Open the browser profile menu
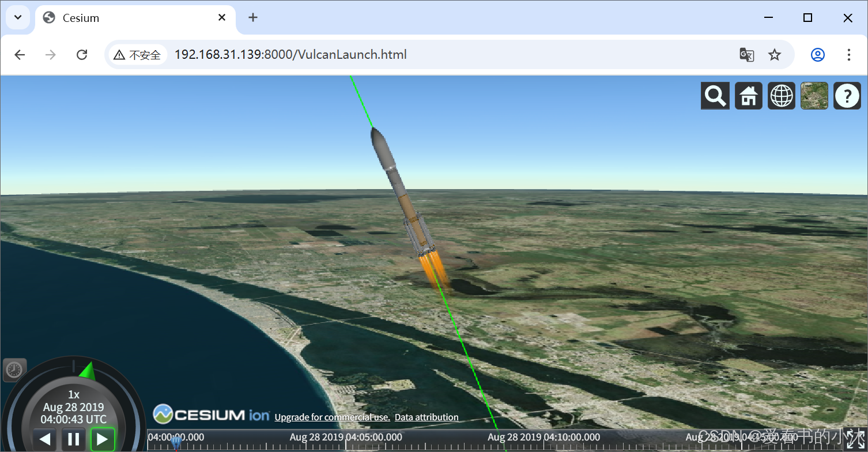868x452 pixels. [818, 55]
